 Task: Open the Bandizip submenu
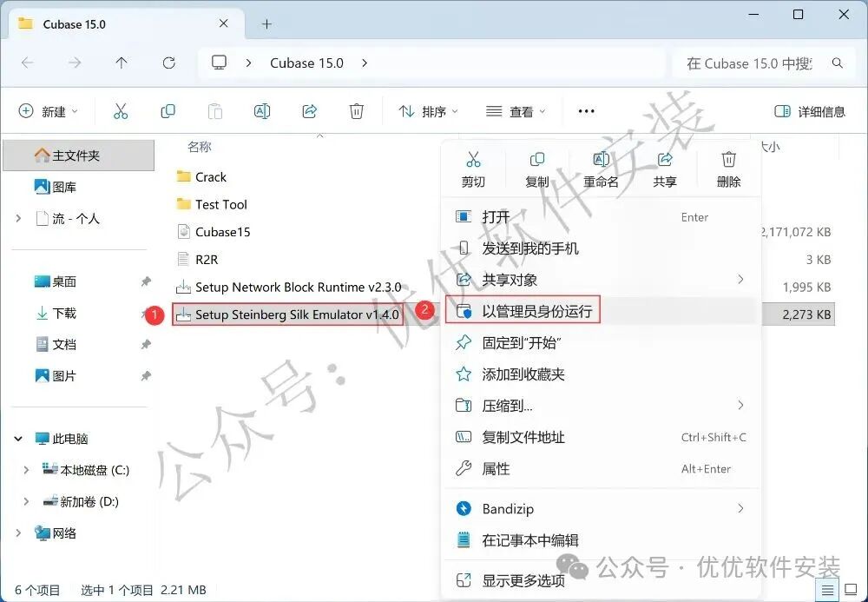click(601, 508)
